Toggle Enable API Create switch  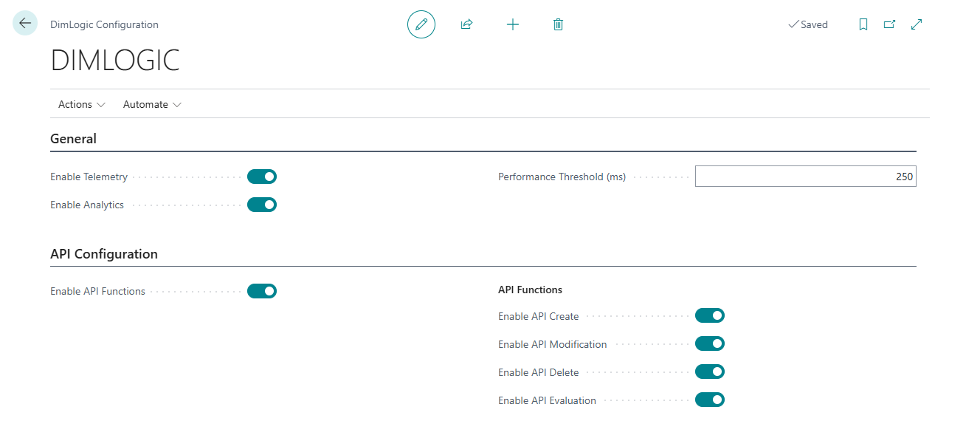click(x=710, y=316)
